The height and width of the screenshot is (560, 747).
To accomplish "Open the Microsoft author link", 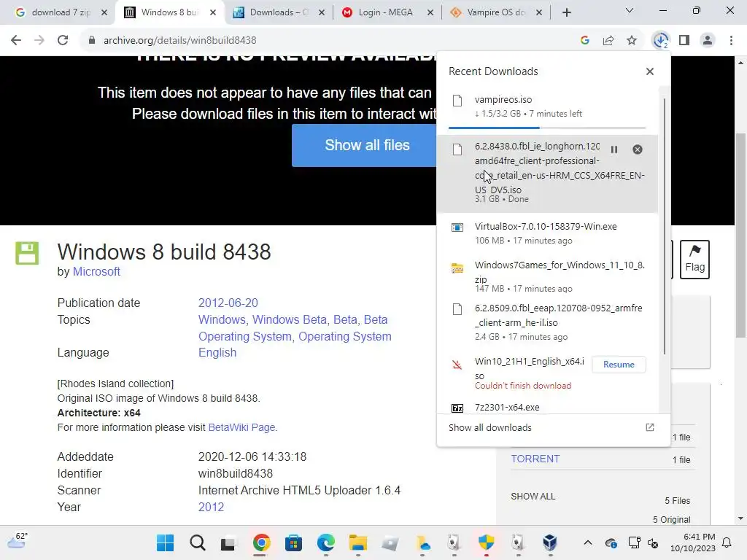I will point(96,271).
